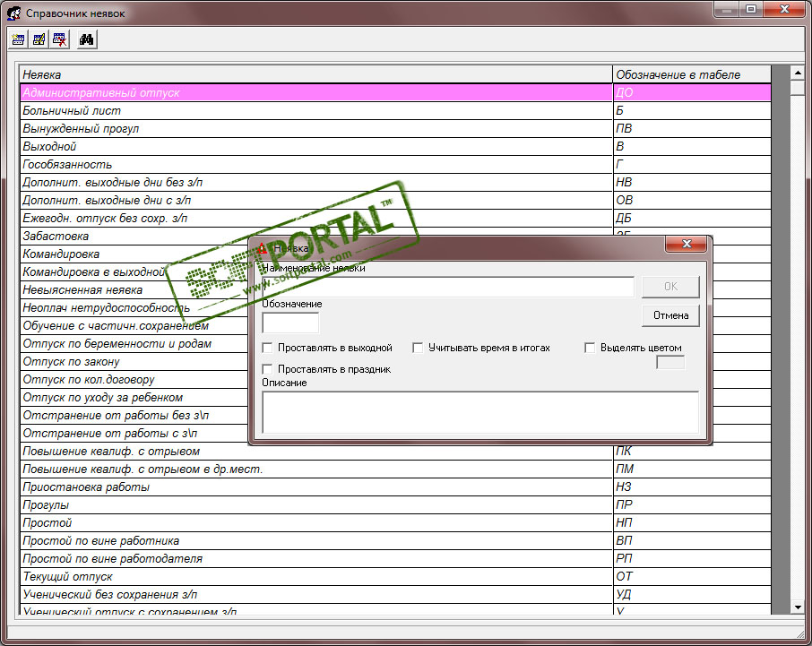
Task: Click the 'ОТ' designation cell
Action: (x=692, y=577)
